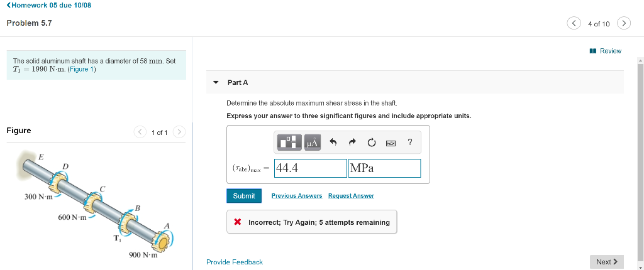
Task: Click the 900 N·m label in figure
Action: (143, 255)
